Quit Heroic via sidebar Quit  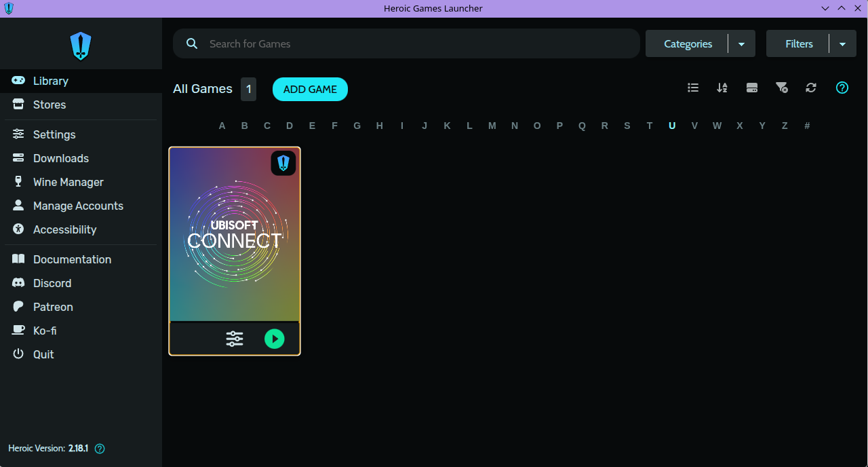pos(81,354)
